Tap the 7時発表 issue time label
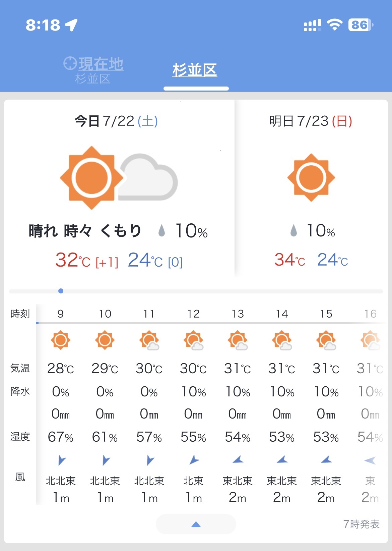The height and width of the screenshot is (551, 392). (x=362, y=524)
